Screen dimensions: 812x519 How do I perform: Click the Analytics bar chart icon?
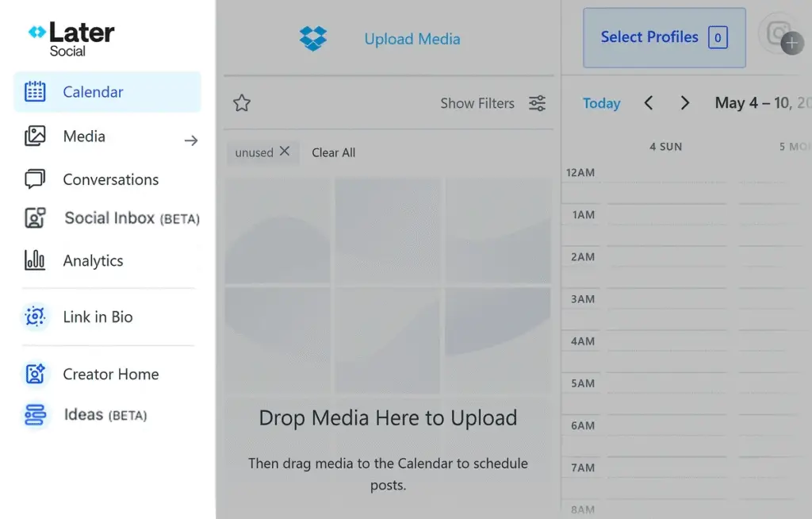click(x=35, y=259)
